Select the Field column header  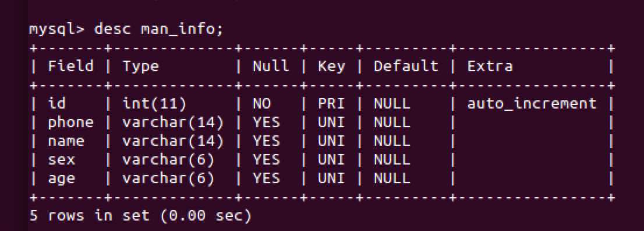(70, 66)
